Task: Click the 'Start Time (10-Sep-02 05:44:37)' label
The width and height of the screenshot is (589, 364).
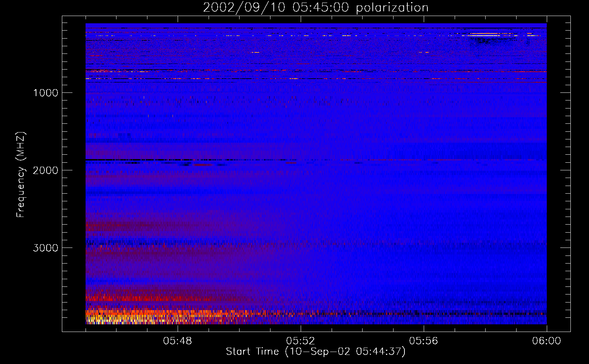Action: 316,352
